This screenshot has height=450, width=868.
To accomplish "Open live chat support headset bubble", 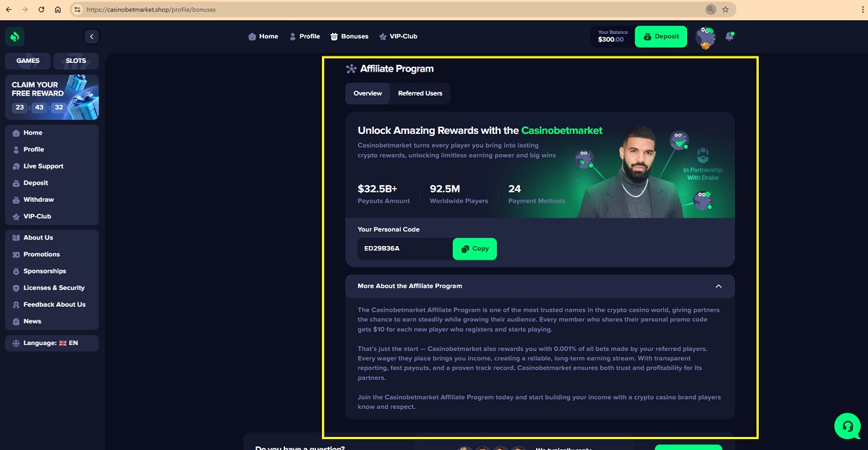I will (x=847, y=425).
